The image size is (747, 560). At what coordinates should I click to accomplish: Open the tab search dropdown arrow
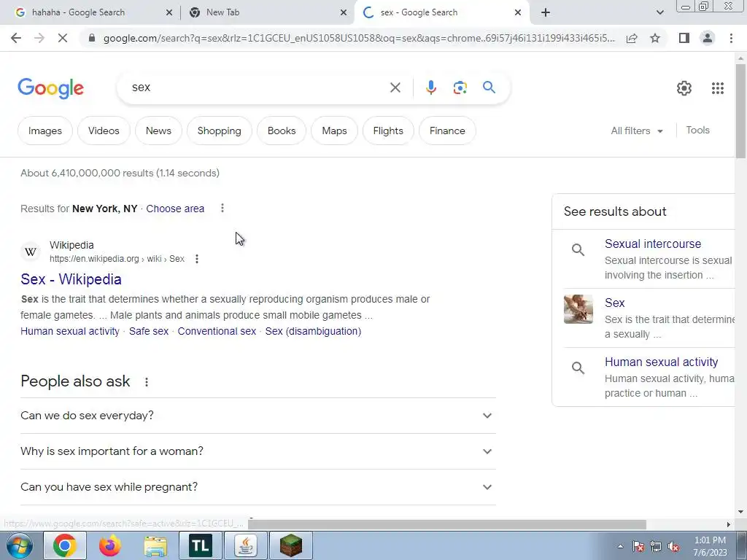[x=659, y=12]
